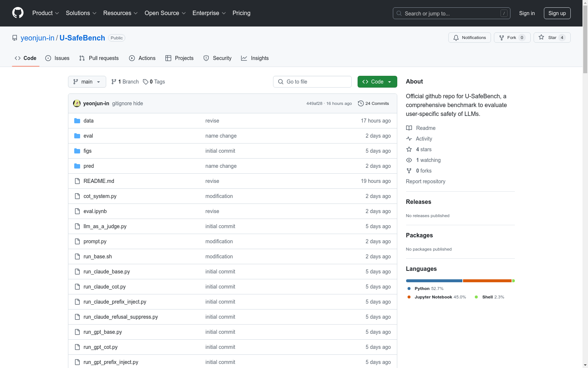The height and width of the screenshot is (368, 588).
Task: Click yeonjun-in avatar in commit row
Action: point(77,103)
